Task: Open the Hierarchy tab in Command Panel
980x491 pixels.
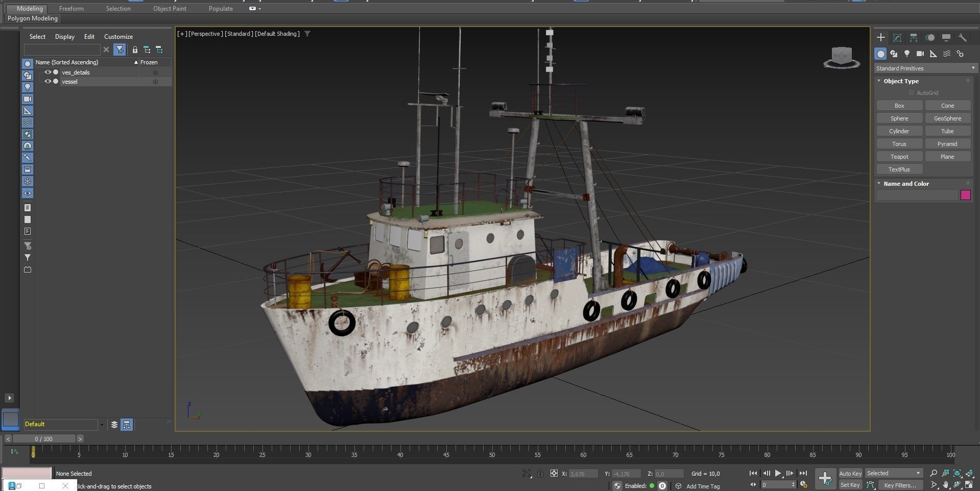Action: (914, 38)
